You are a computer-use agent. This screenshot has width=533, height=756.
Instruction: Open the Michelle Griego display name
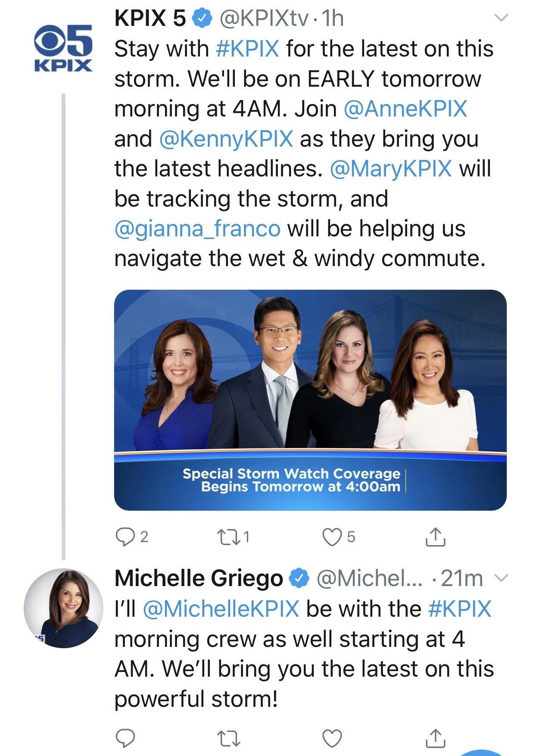pos(199,578)
